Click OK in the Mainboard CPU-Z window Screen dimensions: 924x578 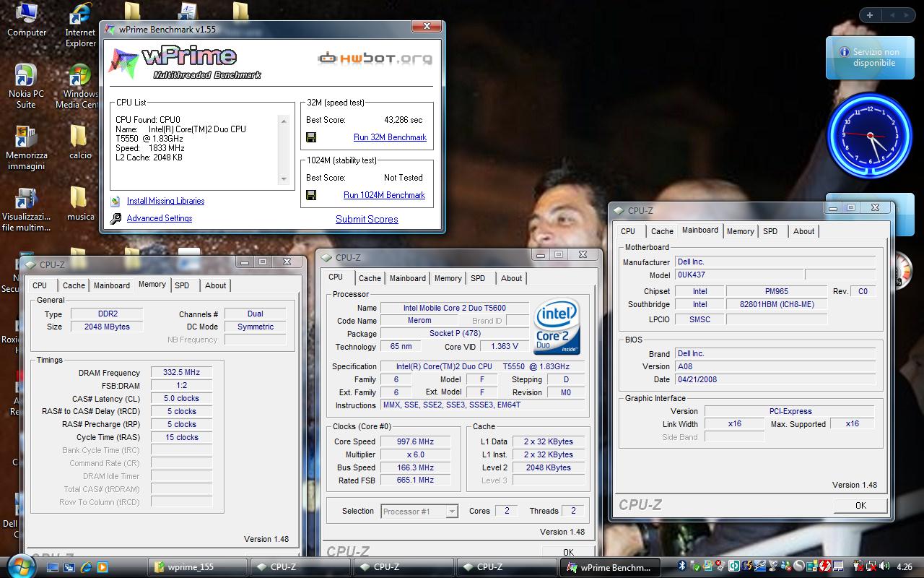click(x=860, y=506)
